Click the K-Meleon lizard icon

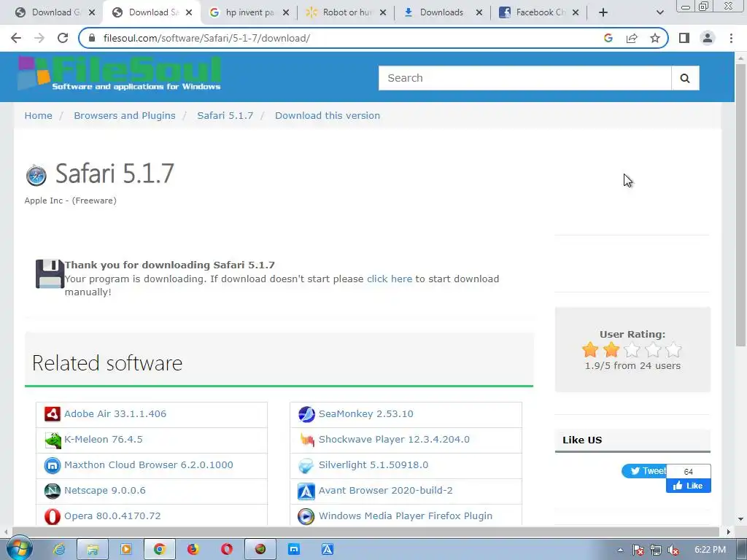[x=53, y=440]
